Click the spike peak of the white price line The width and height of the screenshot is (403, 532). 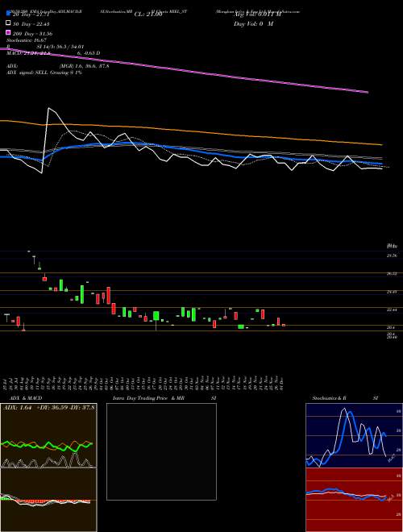49,108
